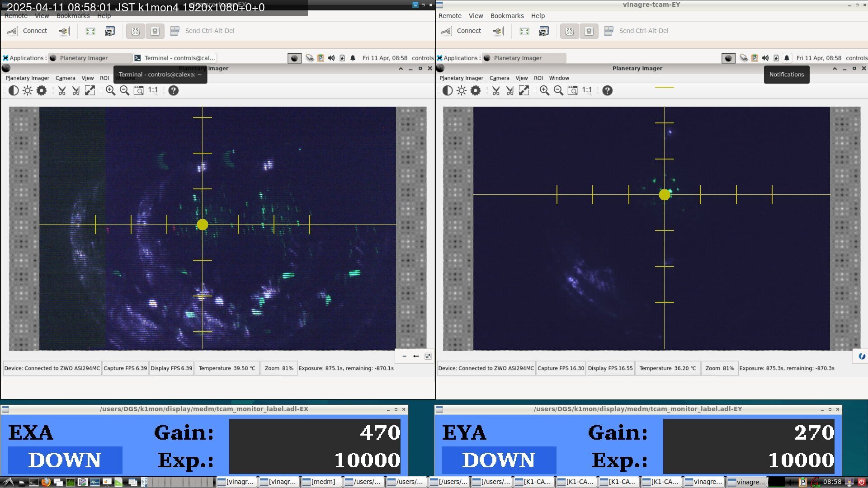Click Temperature 39.50 °C in left status bar
Viewport: 868px width, 488px height.
click(x=227, y=368)
